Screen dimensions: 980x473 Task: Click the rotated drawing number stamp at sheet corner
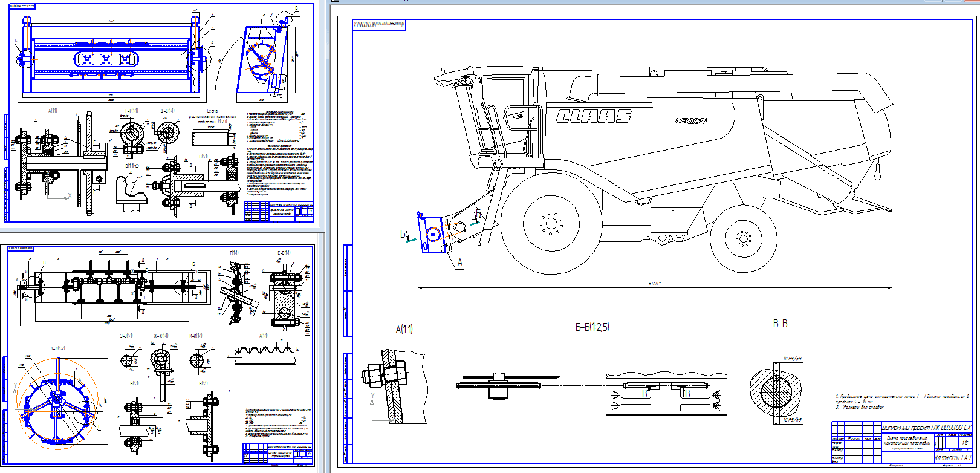point(379,25)
